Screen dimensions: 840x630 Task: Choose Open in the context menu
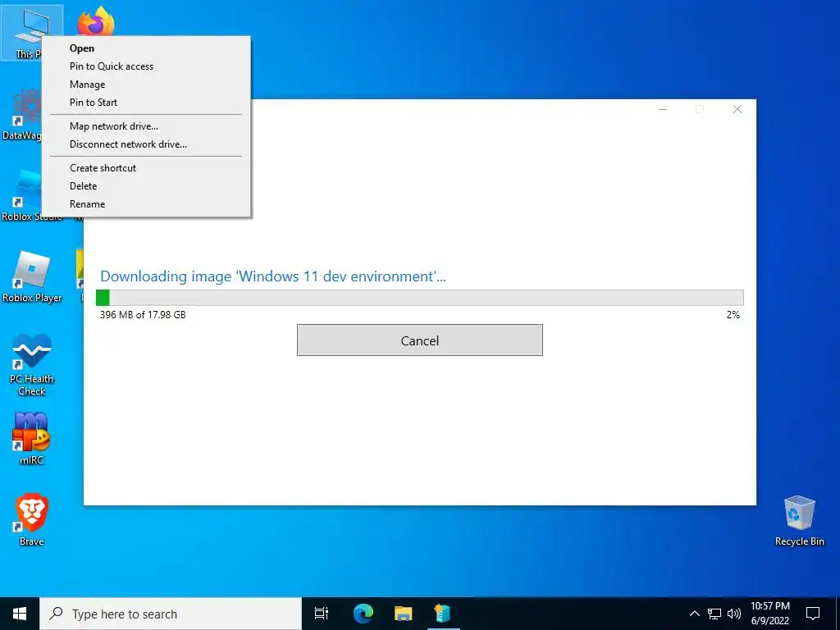tap(146, 48)
